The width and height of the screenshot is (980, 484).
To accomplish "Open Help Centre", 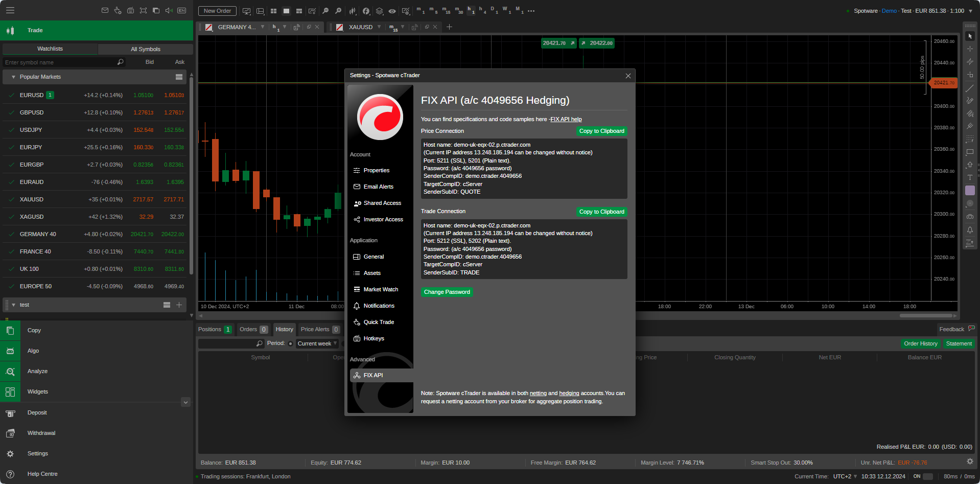I will [x=97, y=474].
